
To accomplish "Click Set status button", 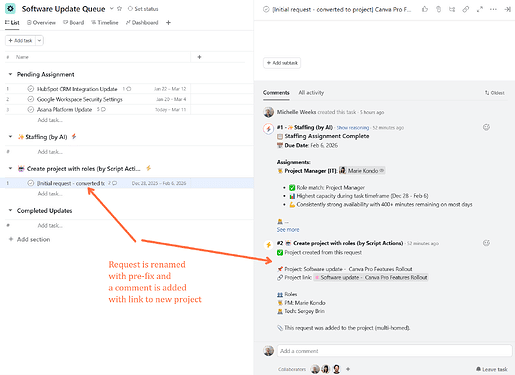I will click(x=143, y=9).
